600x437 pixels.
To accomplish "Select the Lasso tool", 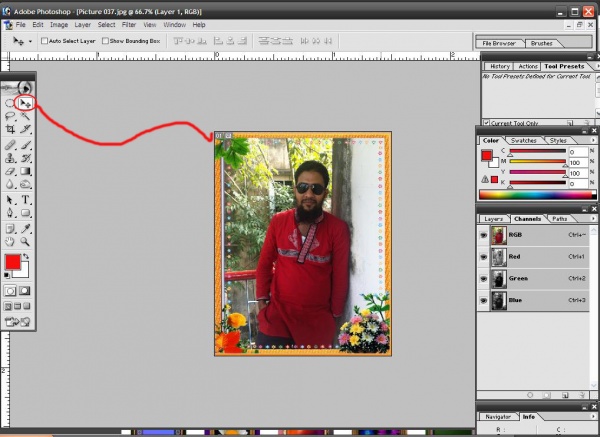I will coord(10,116).
